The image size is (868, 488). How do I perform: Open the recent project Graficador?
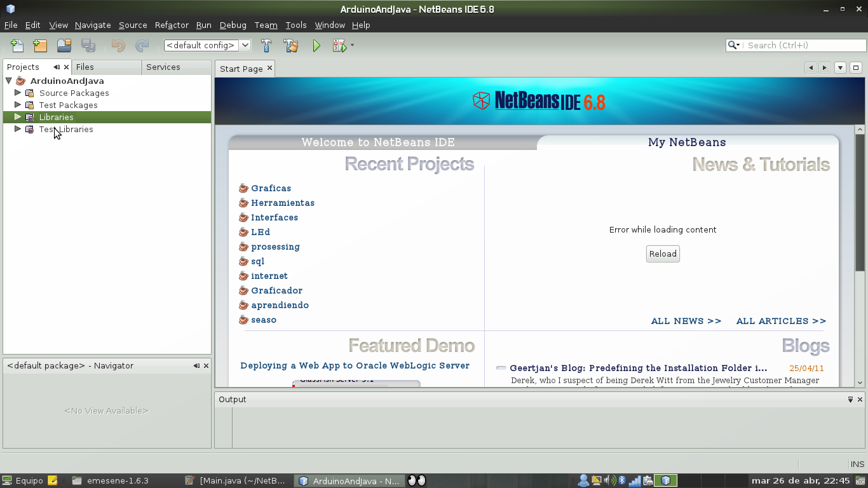[276, 290]
